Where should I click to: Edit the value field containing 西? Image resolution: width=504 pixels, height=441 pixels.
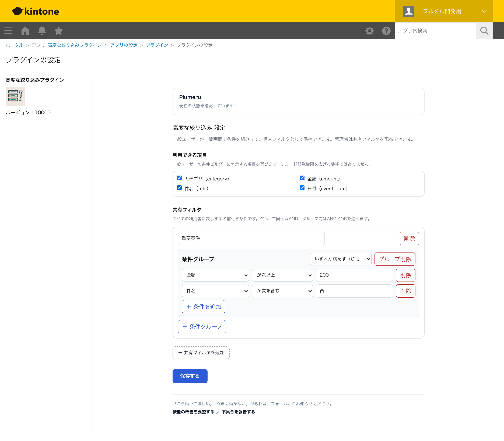[354, 291]
